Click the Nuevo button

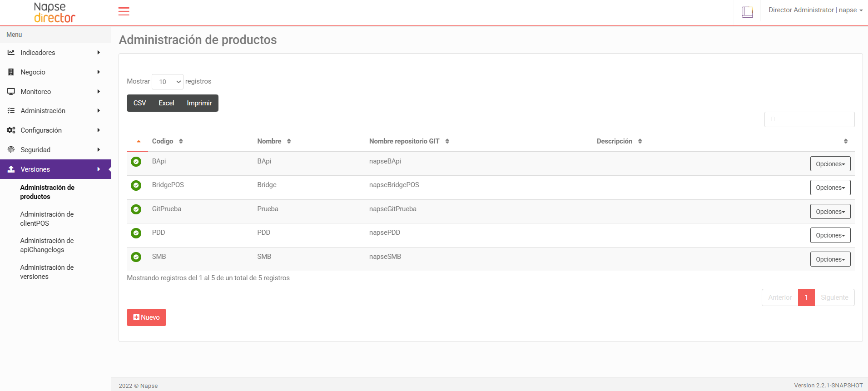pos(146,317)
